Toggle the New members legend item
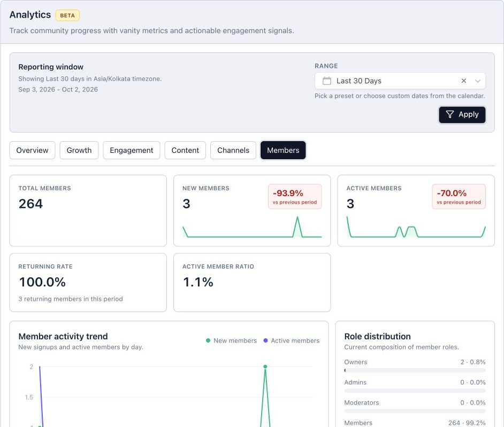 [232, 340]
